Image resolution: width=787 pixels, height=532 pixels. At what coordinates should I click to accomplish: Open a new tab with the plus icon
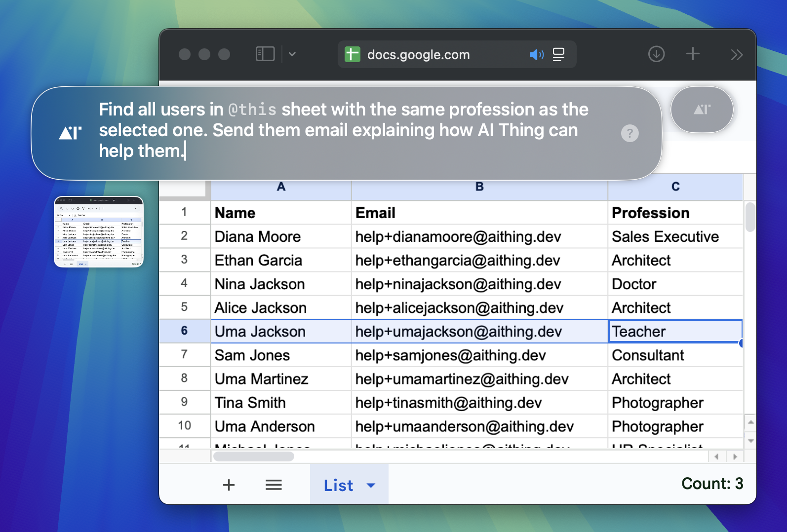coord(693,54)
